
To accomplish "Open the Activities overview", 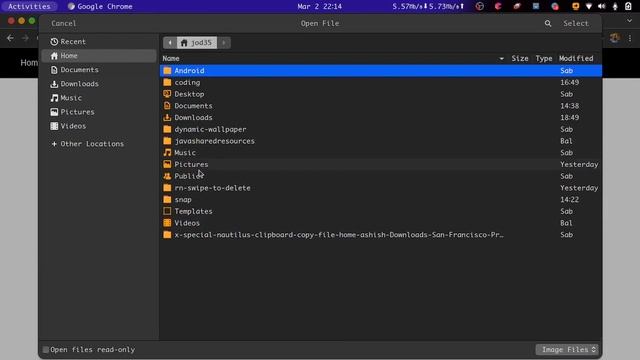I will [29, 6].
